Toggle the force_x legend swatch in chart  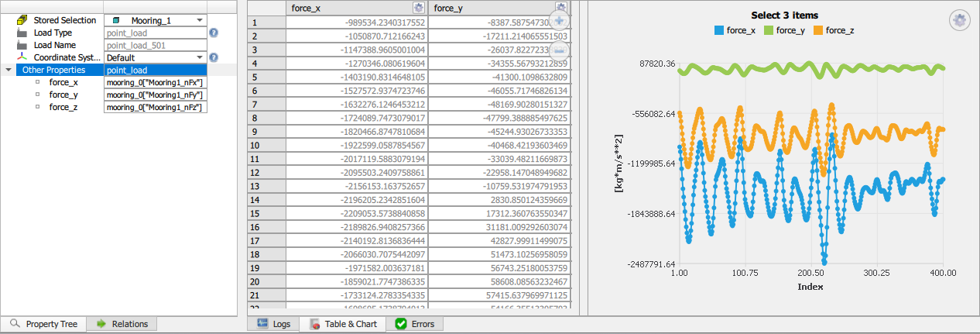point(719,30)
